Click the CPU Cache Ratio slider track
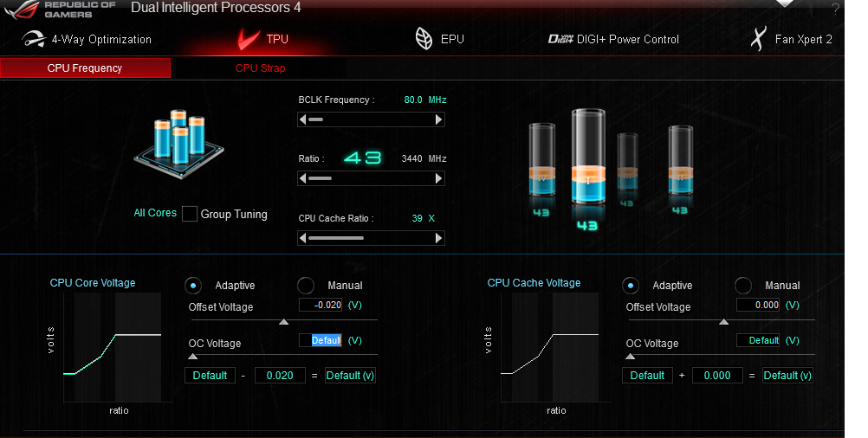This screenshot has width=868, height=438. point(371,238)
